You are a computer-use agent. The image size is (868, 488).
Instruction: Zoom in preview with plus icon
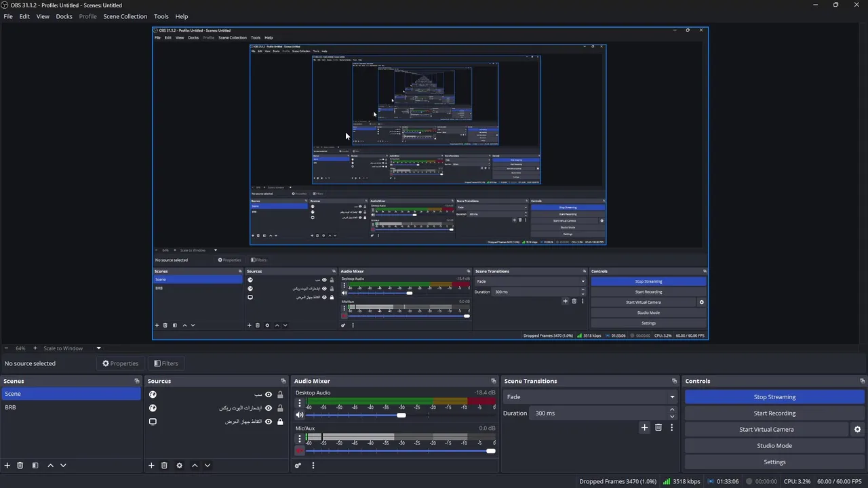pos(34,348)
